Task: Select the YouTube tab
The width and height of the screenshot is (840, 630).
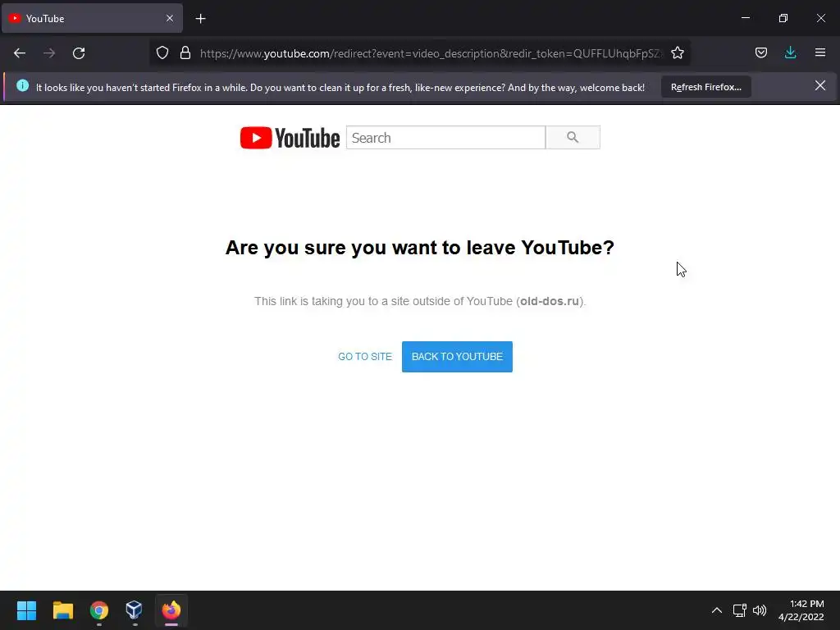Action: tap(92, 18)
